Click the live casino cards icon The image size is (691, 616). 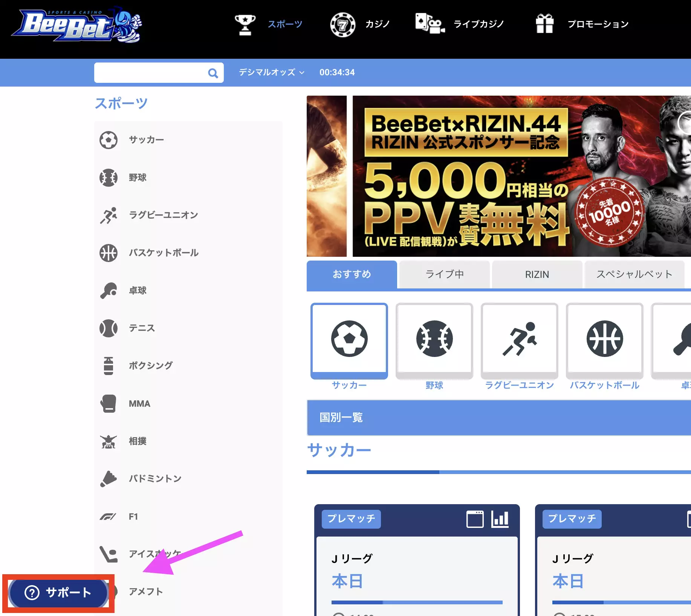coord(430,24)
